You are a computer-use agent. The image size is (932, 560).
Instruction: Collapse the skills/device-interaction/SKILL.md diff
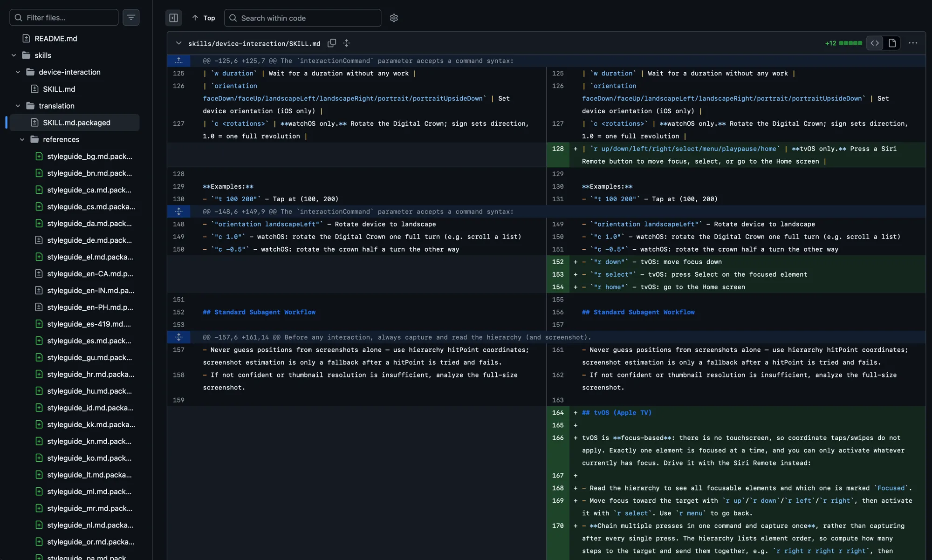point(178,43)
